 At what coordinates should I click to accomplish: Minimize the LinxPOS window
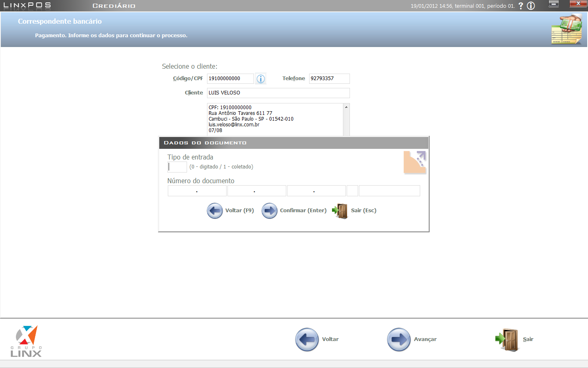pyautogui.click(x=554, y=4)
